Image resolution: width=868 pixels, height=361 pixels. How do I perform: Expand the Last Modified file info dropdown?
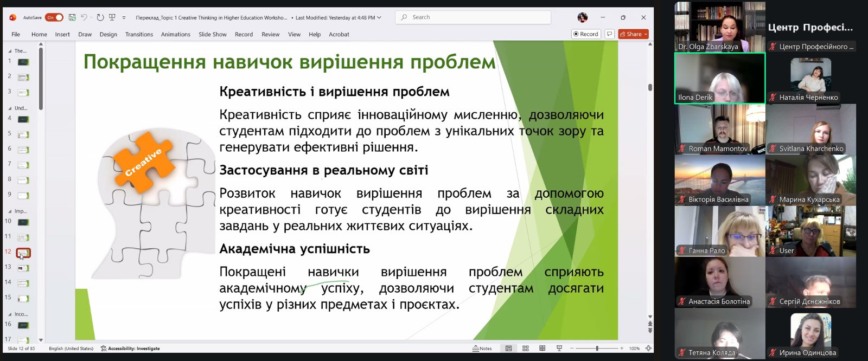pos(379,17)
